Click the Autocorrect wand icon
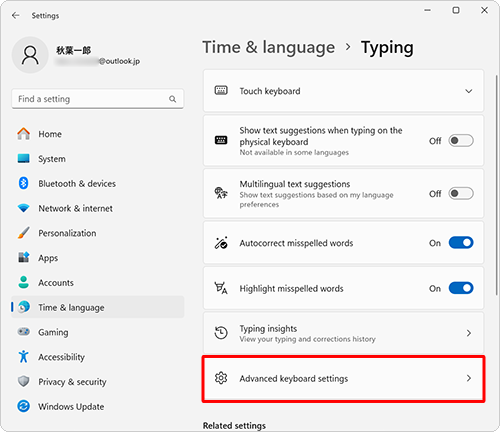 coord(221,243)
